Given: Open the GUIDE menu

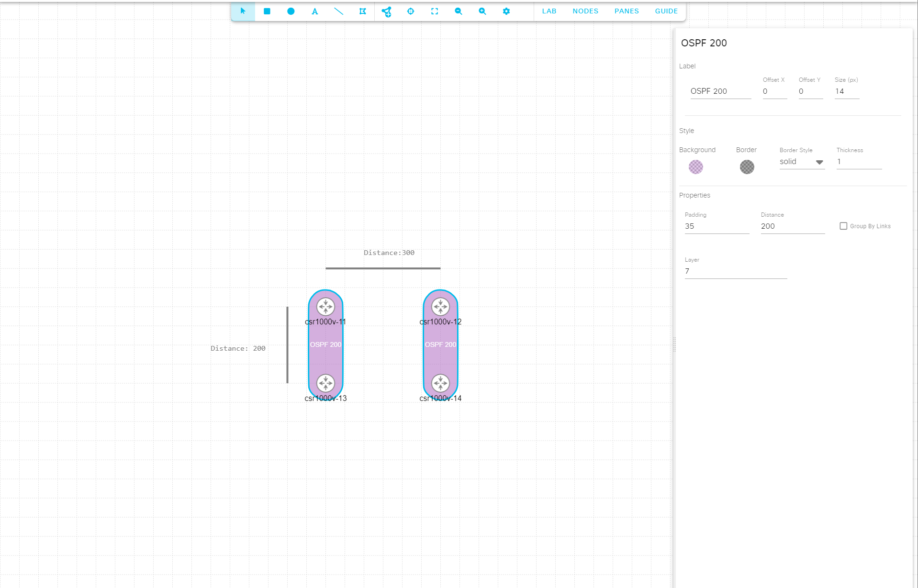Looking at the screenshot, I should [x=666, y=11].
